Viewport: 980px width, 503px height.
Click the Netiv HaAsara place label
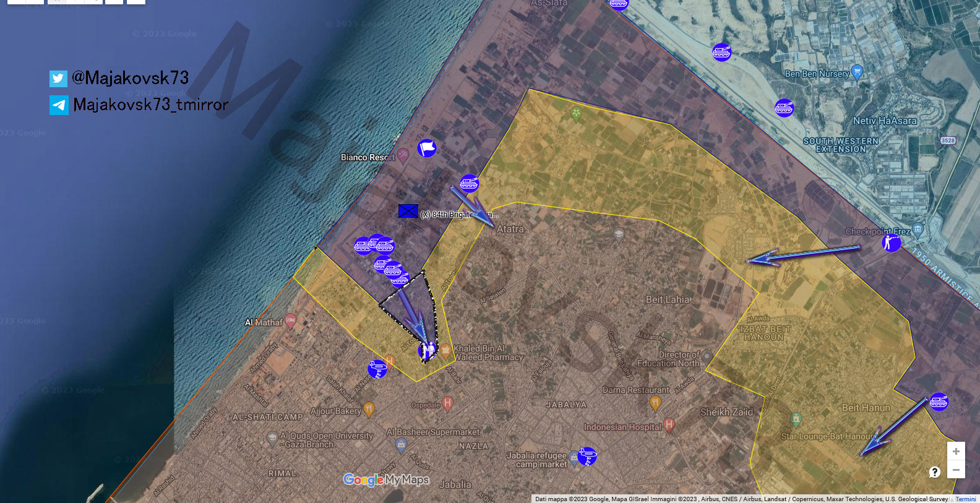point(885,121)
